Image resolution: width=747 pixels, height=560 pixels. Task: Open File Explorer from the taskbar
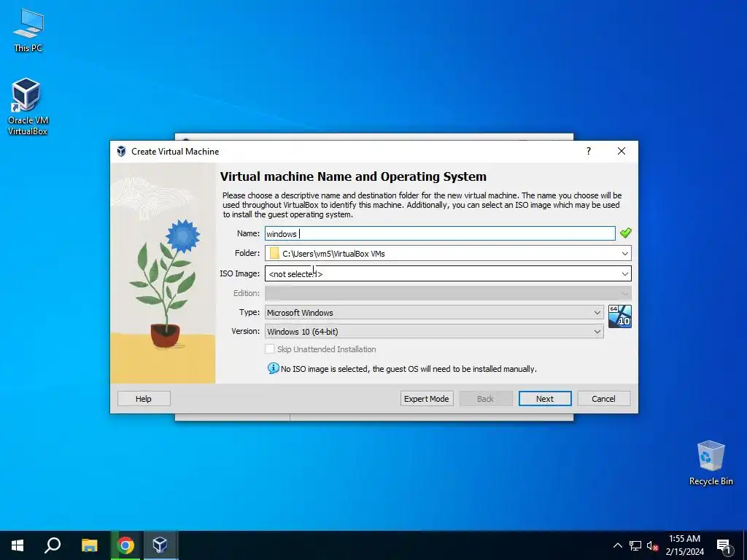pyautogui.click(x=89, y=545)
